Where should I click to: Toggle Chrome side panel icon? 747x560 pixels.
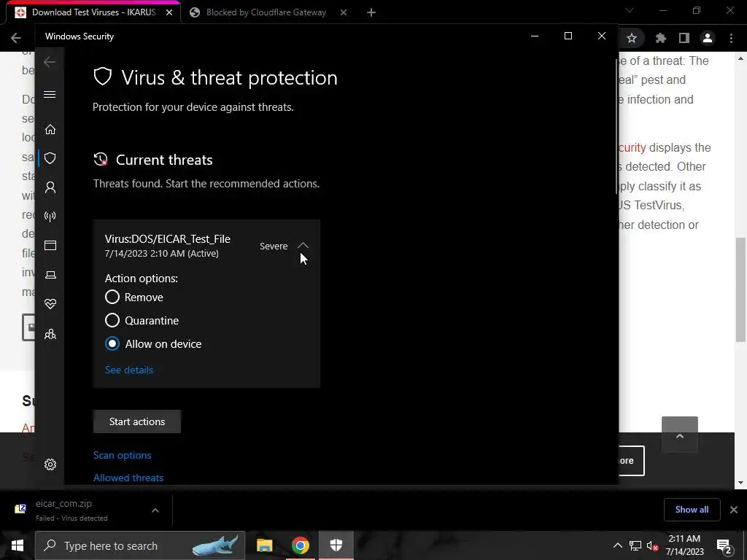coord(684,38)
